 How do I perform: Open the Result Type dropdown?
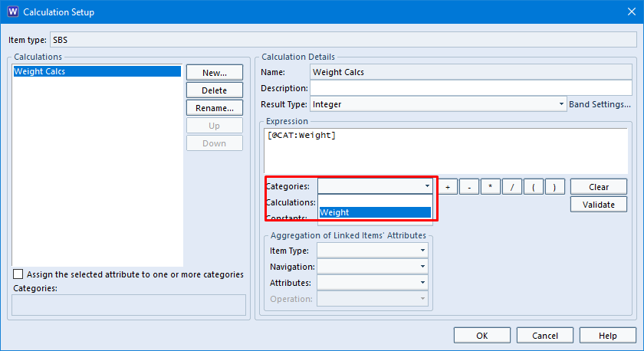pyautogui.click(x=439, y=104)
